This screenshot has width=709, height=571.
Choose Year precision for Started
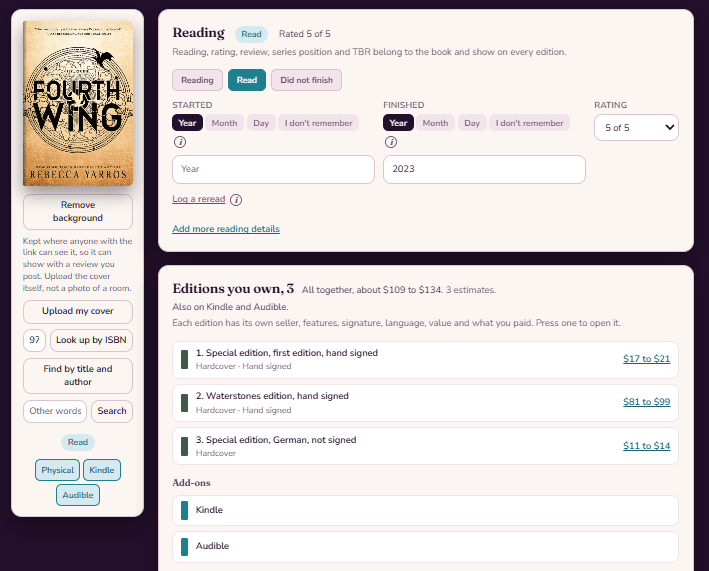[x=187, y=123]
